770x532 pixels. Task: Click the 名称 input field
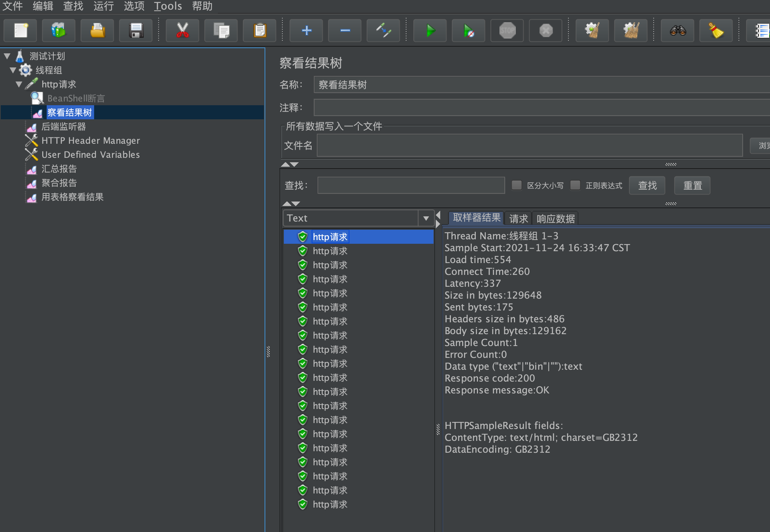click(x=542, y=85)
